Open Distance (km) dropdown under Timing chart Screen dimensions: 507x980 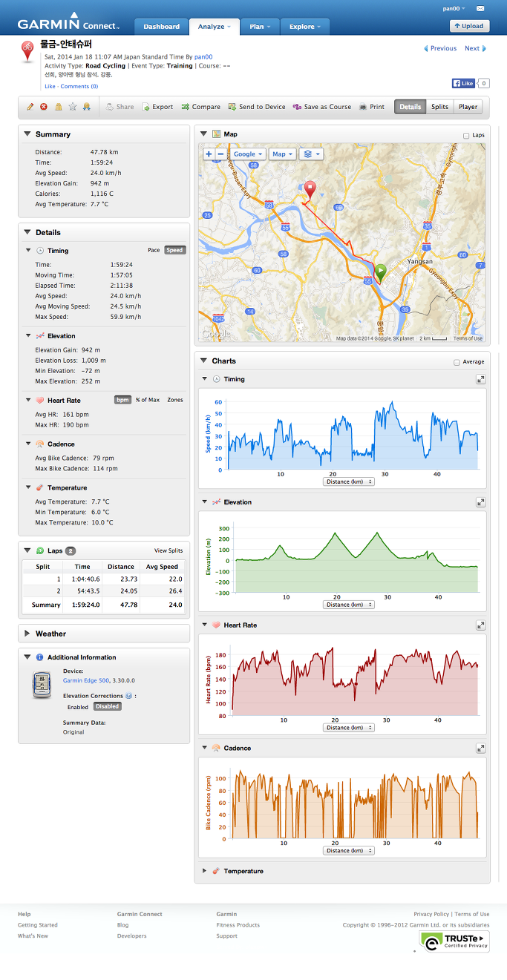tap(350, 481)
